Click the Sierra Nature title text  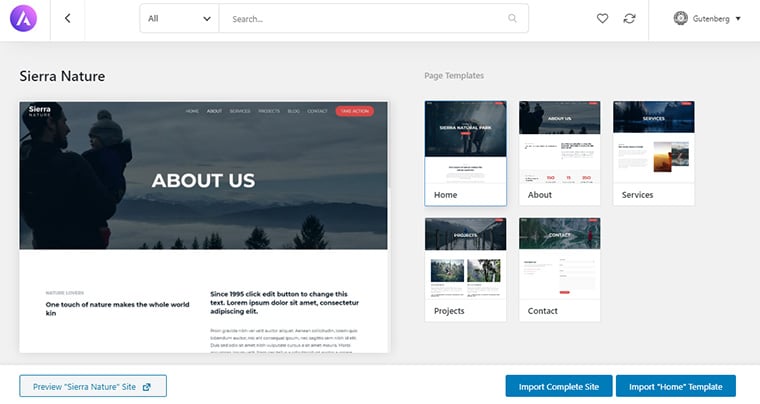(62, 76)
